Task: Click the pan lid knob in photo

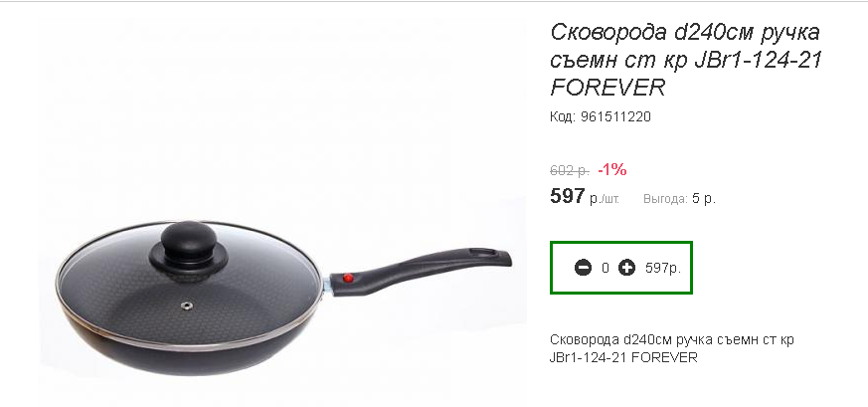Action: click(188, 244)
